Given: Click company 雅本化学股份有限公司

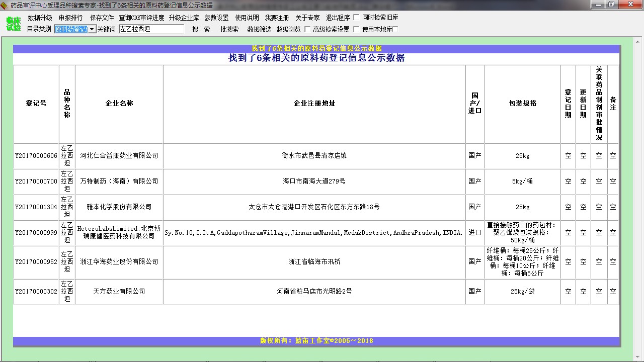Looking at the screenshot, I should (x=119, y=207).
